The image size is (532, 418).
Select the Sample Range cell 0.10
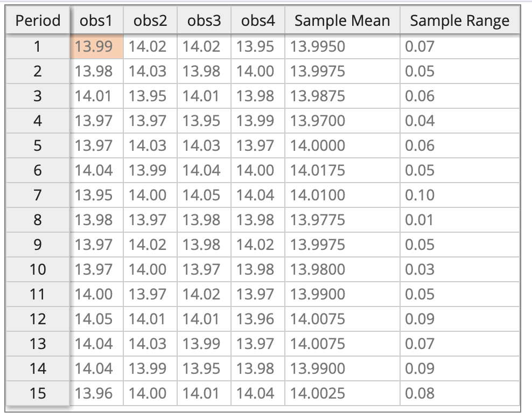click(x=459, y=195)
